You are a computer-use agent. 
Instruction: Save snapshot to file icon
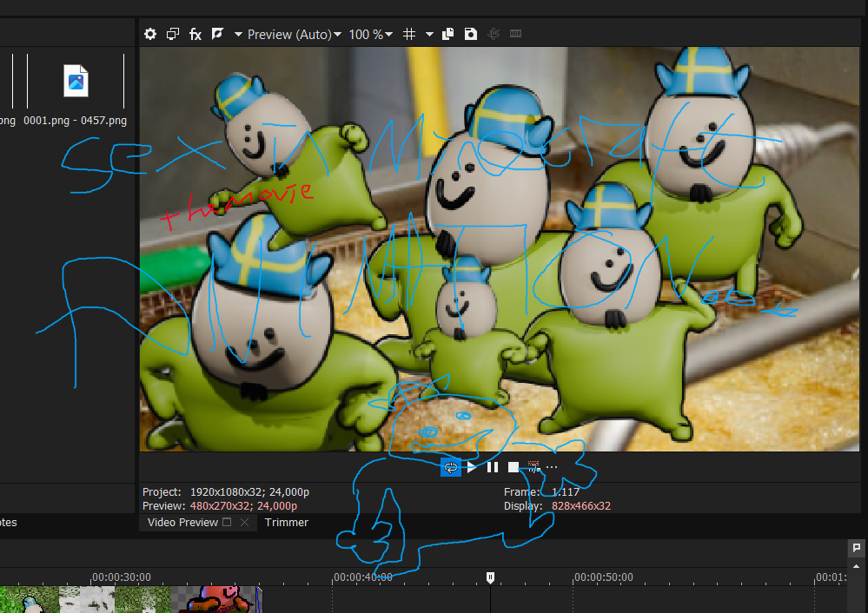pyautogui.click(x=471, y=35)
